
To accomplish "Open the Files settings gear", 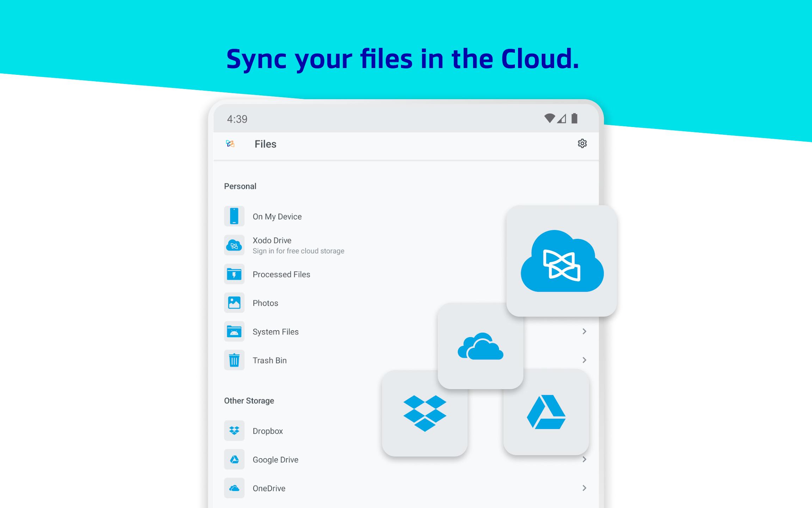I will point(582,144).
